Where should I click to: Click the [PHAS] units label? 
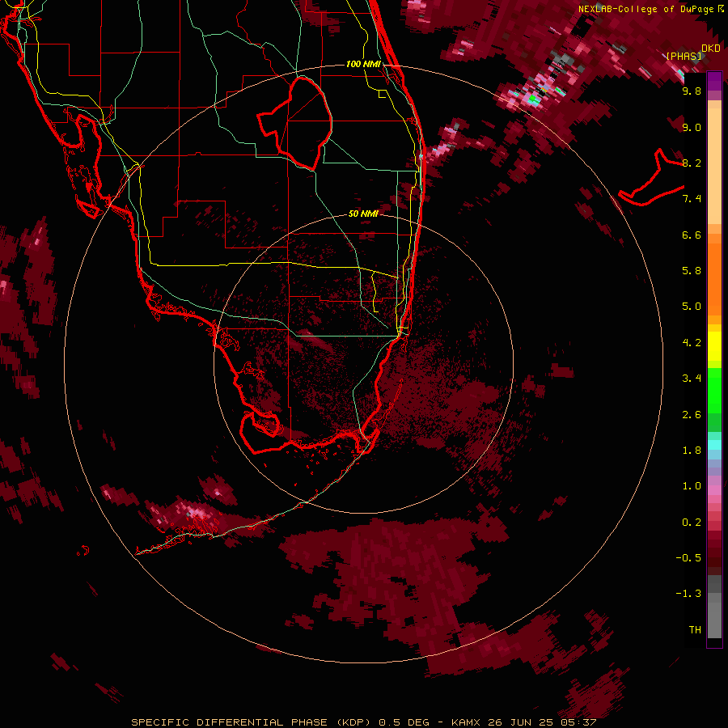[x=684, y=57]
